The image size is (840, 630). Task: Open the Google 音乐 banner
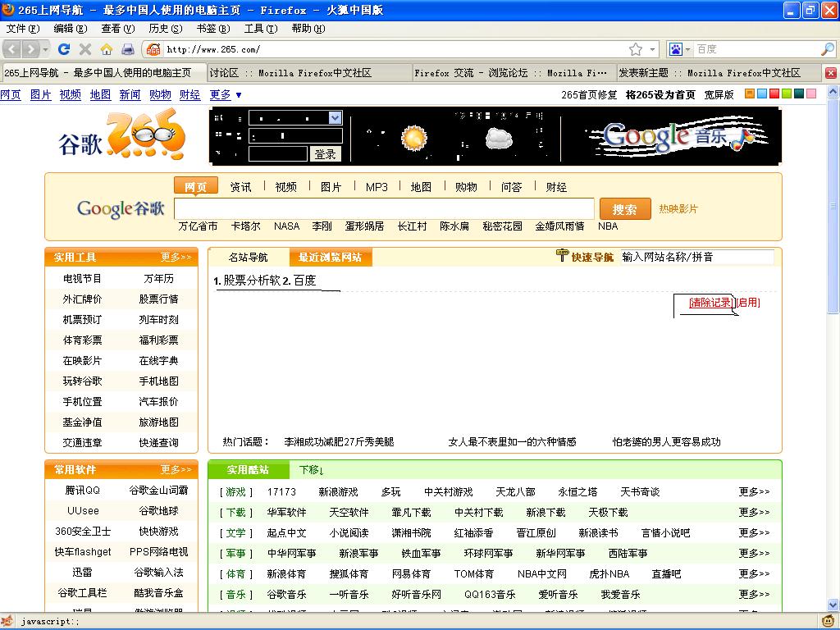[678, 136]
